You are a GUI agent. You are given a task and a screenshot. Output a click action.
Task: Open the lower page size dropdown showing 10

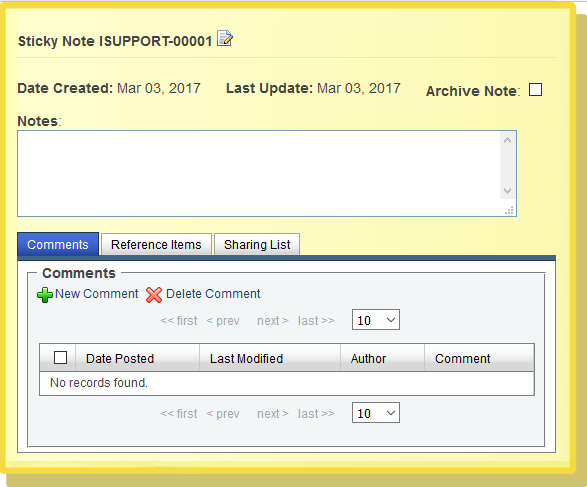pyautogui.click(x=376, y=413)
